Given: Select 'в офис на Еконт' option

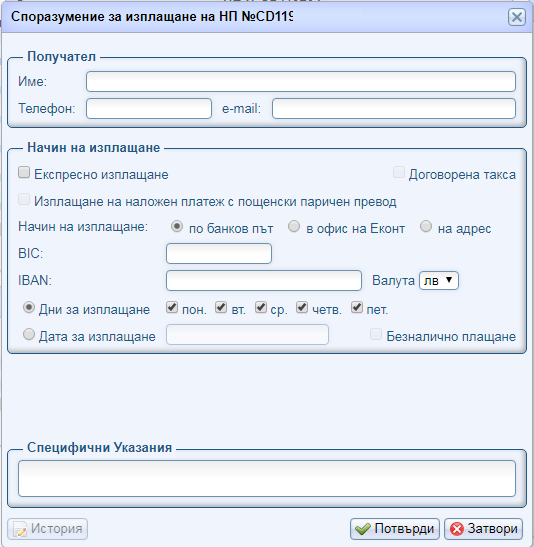Looking at the screenshot, I should click(294, 227).
